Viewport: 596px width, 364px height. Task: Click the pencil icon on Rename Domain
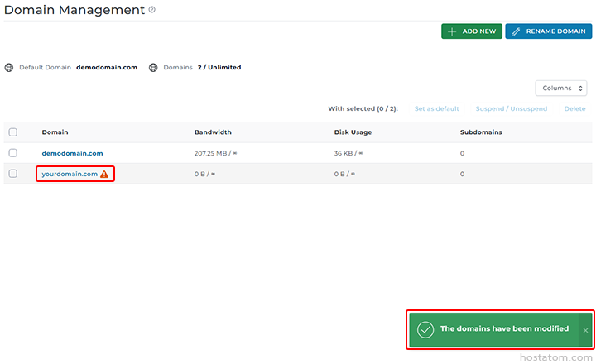point(517,31)
